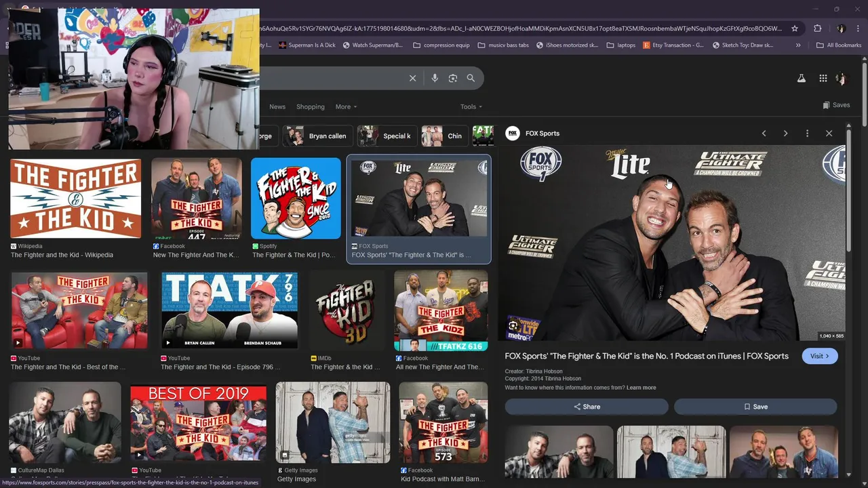Bookmark this page with the star icon
This screenshot has width=868, height=488.
click(x=795, y=28)
